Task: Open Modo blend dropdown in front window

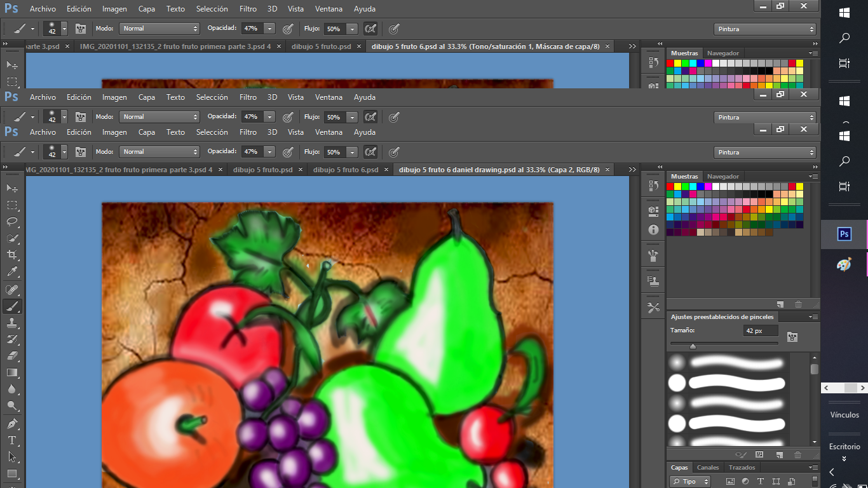Action: click(159, 152)
